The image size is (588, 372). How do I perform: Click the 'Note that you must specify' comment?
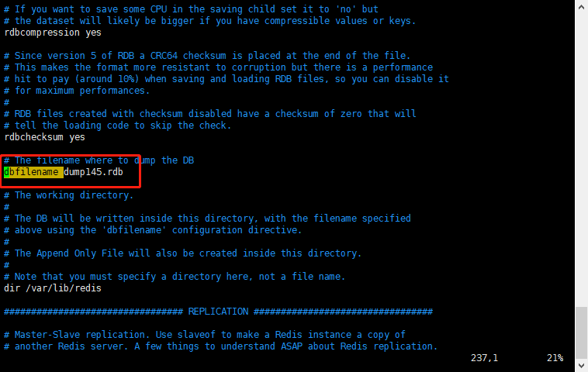point(175,277)
